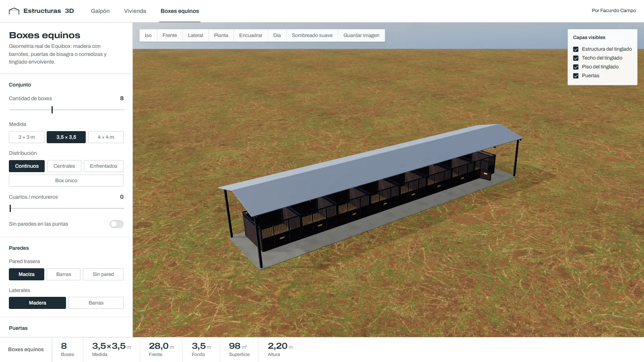Click the Estructuras 3D logo icon
Viewport: 644px width, 362px height.
click(x=14, y=11)
